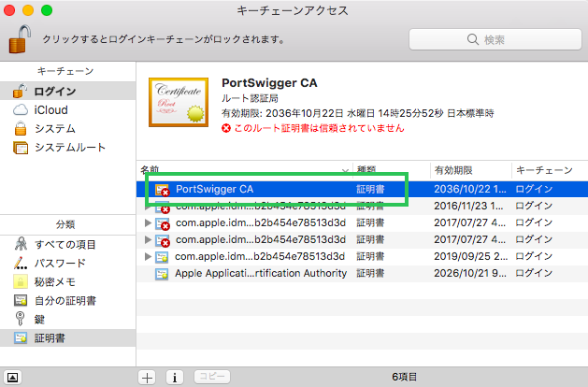The image size is (588, 387).
Task: Sort by the 名前 column header
Action: pyautogui.click(x=245, y=170)
